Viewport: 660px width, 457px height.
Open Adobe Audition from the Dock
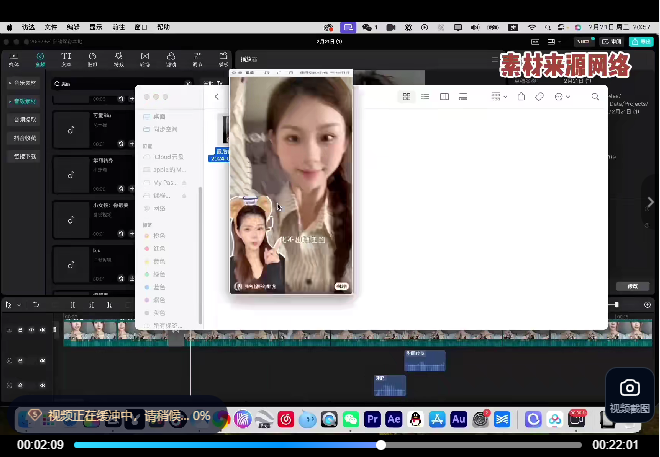458,419
